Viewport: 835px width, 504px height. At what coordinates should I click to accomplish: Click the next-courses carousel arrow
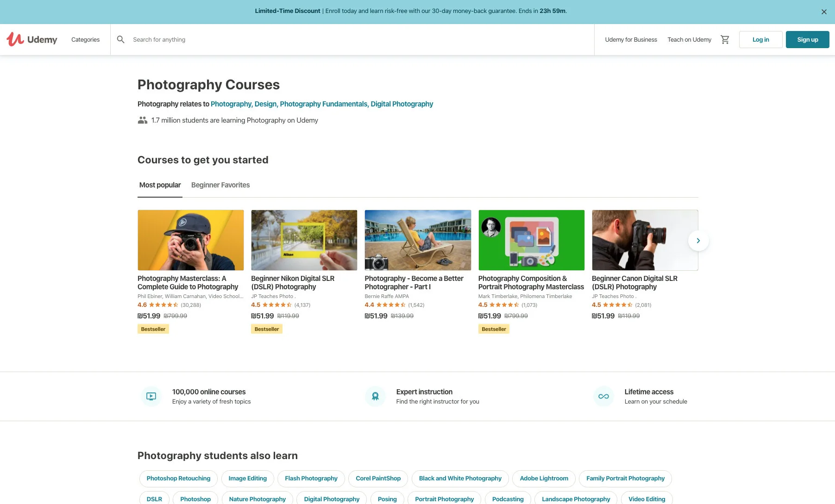[698, 241]
